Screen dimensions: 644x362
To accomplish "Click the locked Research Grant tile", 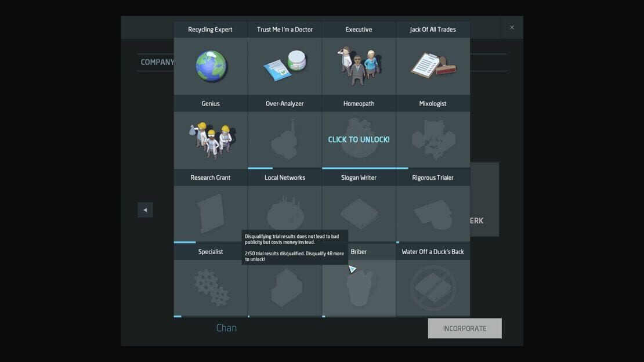I will click(x=211, y=214).
